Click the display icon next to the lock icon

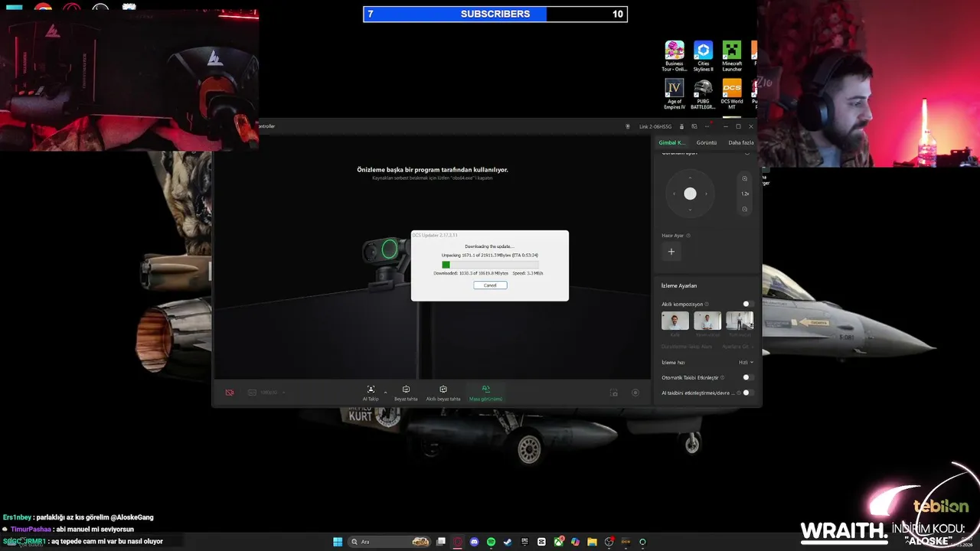[x=694, y=126]
